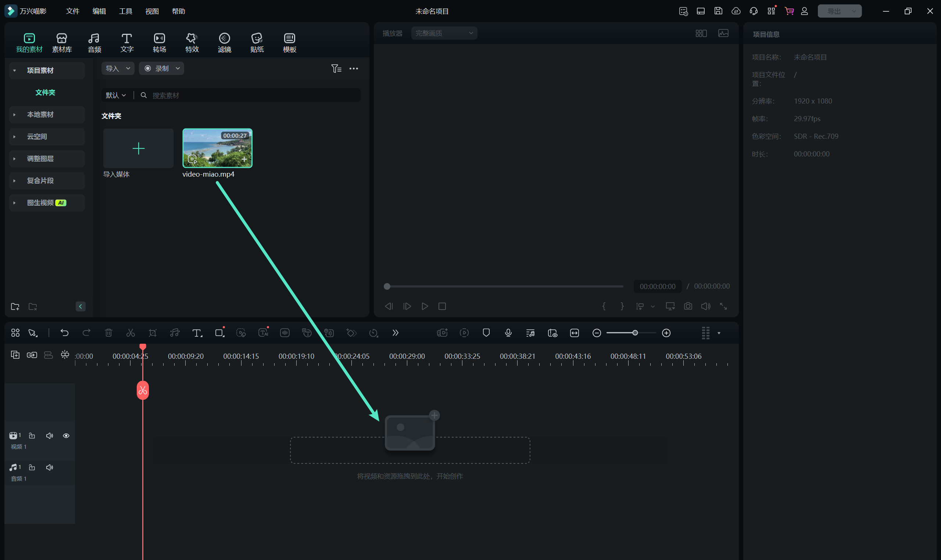
Task: Click the timeline zoom slider handle
Action: coord(635,333)
